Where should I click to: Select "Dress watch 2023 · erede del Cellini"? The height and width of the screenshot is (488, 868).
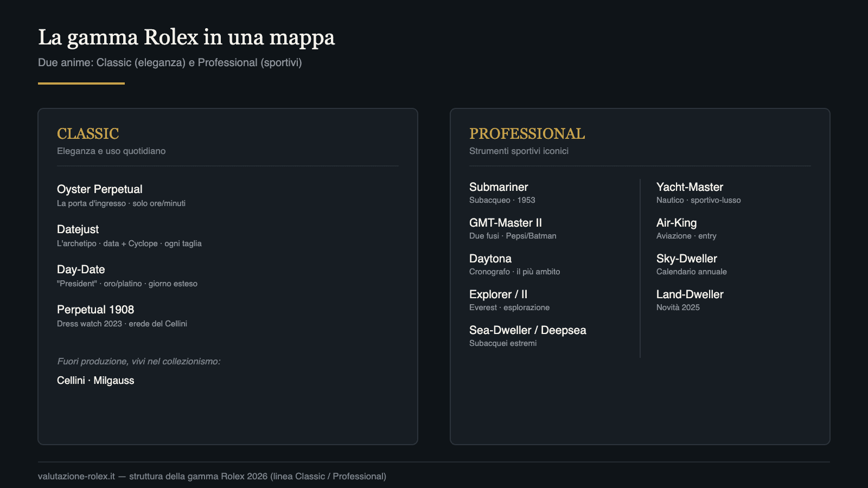122,324
